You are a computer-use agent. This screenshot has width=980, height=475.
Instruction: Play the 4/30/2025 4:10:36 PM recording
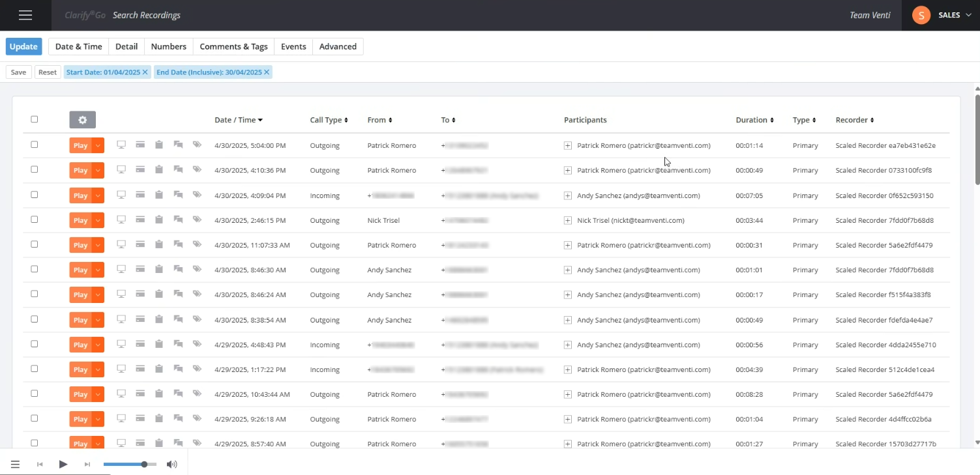pyautogui.click(x=81, y=170)
